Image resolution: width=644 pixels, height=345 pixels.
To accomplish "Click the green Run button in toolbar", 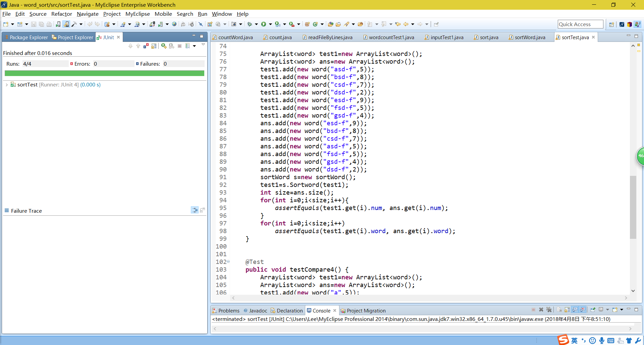I will pyautogui.click(x=264, y=24).
